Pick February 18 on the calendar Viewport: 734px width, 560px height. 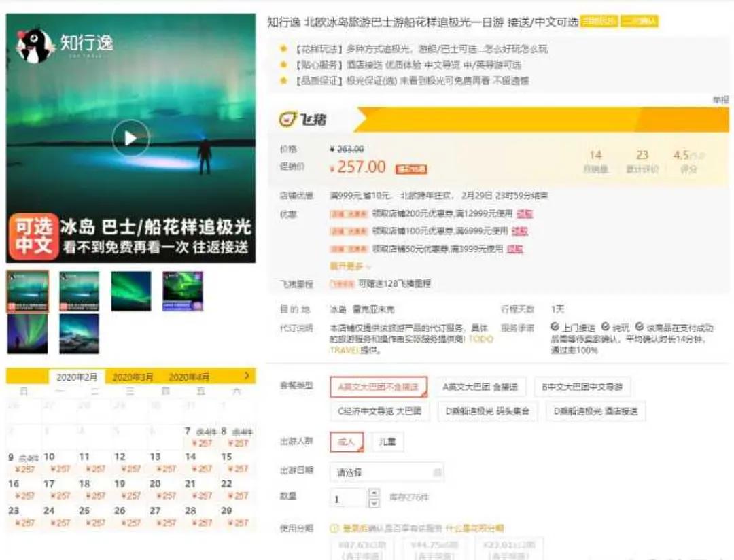[x=94, y=489]
